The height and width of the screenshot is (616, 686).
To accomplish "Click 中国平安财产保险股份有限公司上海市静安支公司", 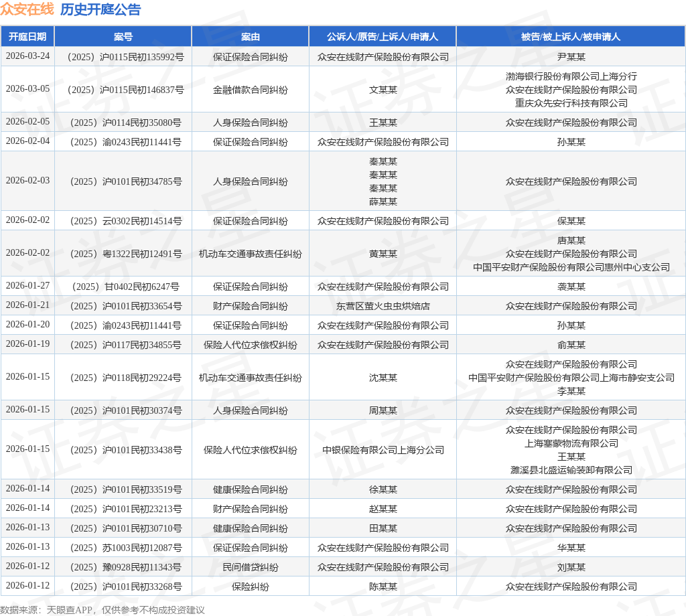I will tap(571, 378).
